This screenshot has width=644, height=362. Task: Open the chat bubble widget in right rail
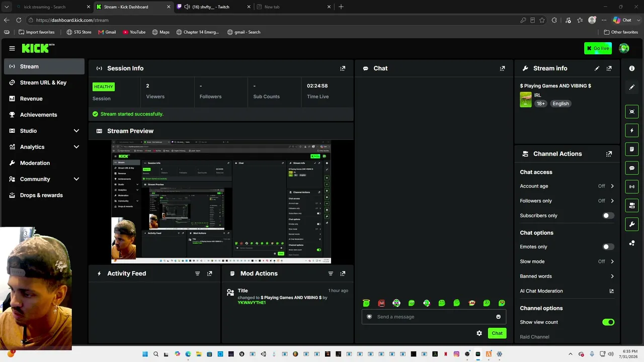[x=632, y=168]
